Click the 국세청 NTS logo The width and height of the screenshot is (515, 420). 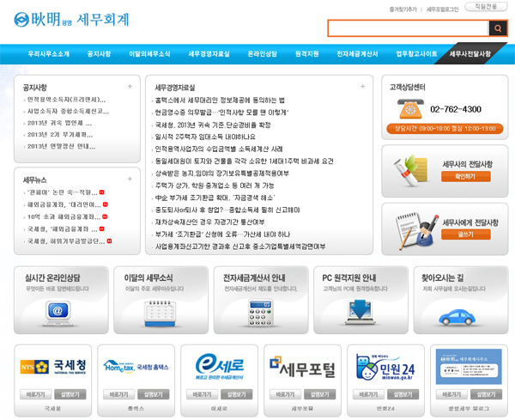(53, 368)
